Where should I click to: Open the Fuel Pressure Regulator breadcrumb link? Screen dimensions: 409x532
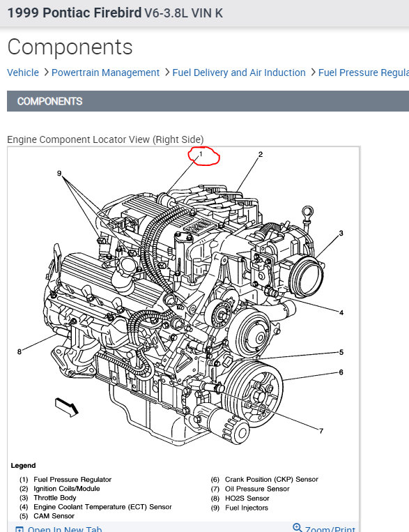coord(364,73)
